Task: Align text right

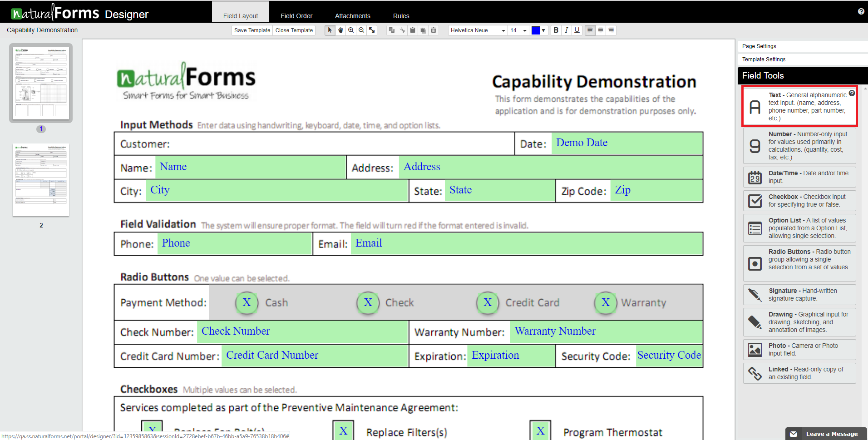Action: tap(611, 30)
